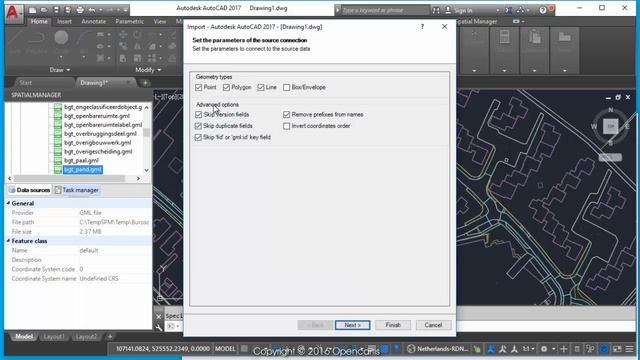
Task: Click the keyword search input field
Action: point(384,10)
